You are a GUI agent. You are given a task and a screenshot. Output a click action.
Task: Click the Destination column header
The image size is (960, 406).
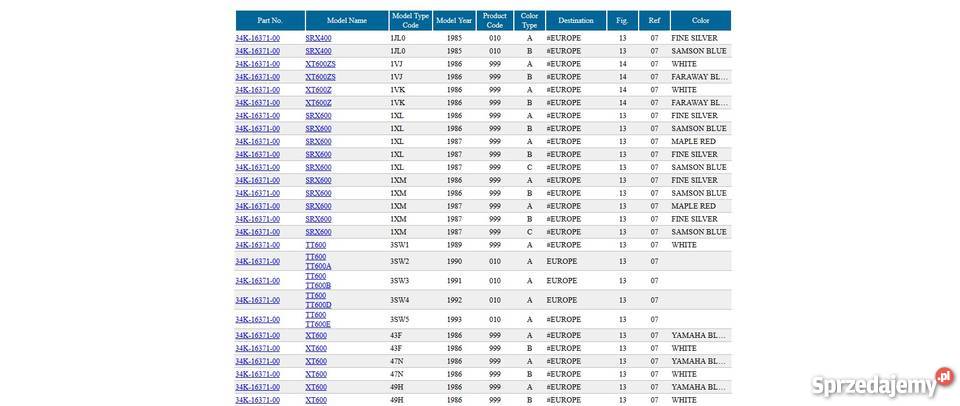tap(576, 20)
